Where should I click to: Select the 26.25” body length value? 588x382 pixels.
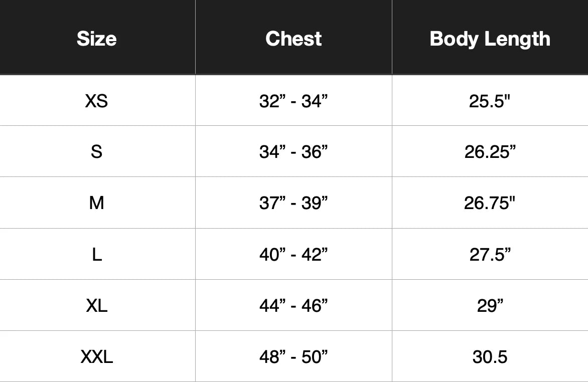490,152
